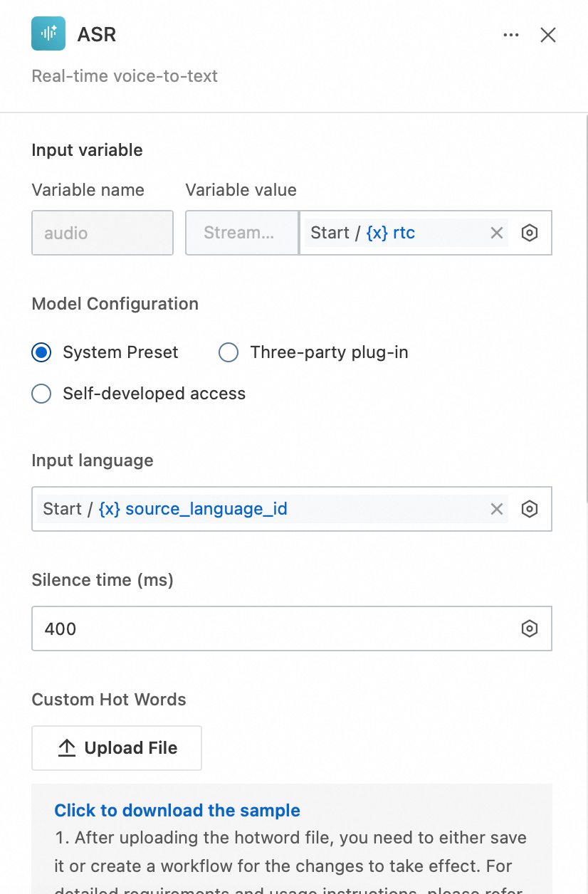Clear the Start / rtc variable value

[x=497, y=233]
